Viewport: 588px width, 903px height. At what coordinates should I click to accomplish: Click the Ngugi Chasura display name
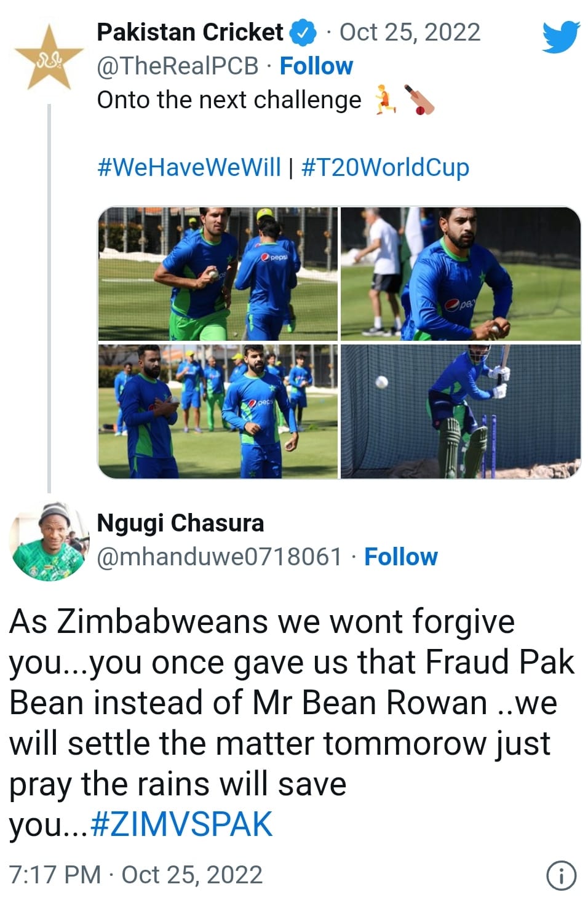pyautogui.click(x=180, y=523)
